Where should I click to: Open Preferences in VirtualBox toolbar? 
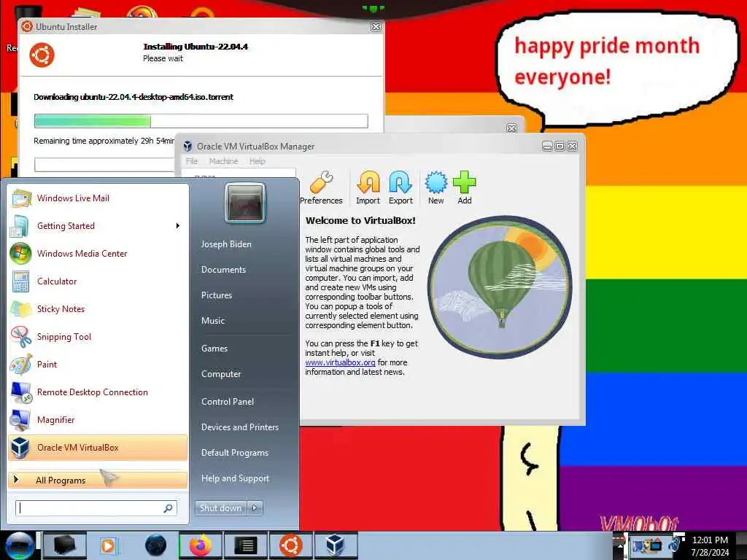(322, 187)
